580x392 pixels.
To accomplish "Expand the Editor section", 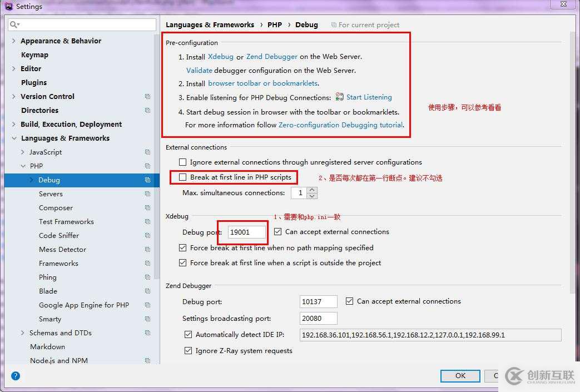I will tap(14, 68).
